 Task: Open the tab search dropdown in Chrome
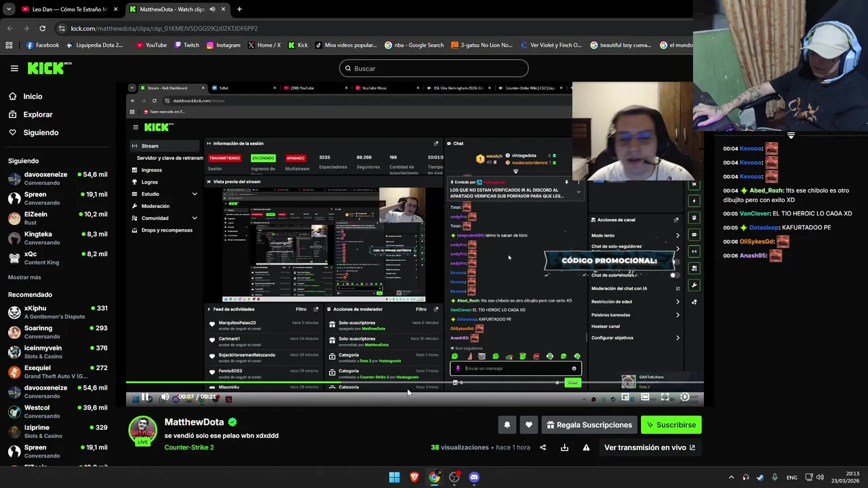7,9
